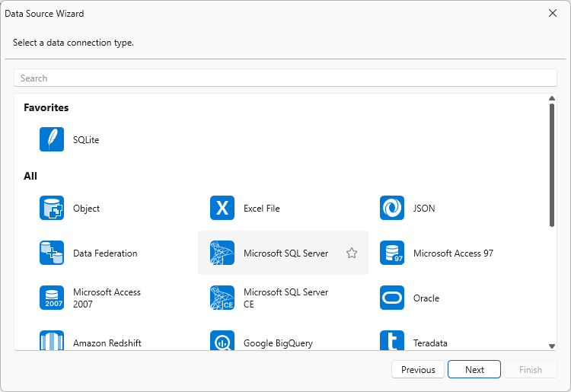Click the "Object" label text
The image size is (571, 392).
click(86, 209)
